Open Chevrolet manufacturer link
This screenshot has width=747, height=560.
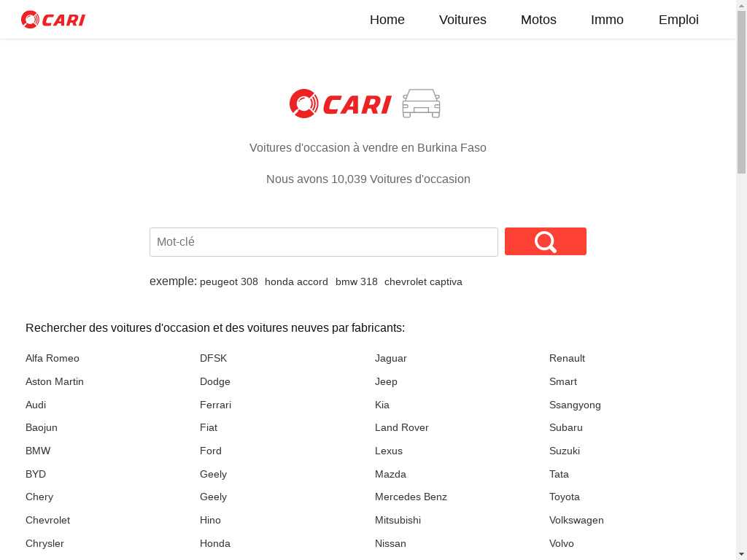point(47,520)
